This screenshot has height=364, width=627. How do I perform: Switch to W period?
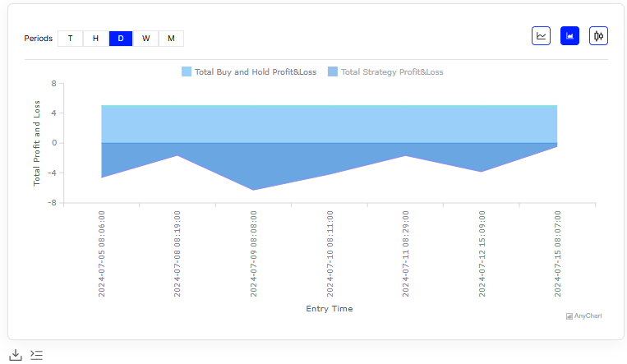pos(145,39)
